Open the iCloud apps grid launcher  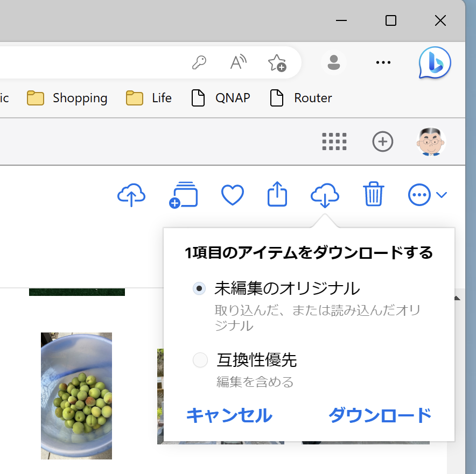point(334,142)
